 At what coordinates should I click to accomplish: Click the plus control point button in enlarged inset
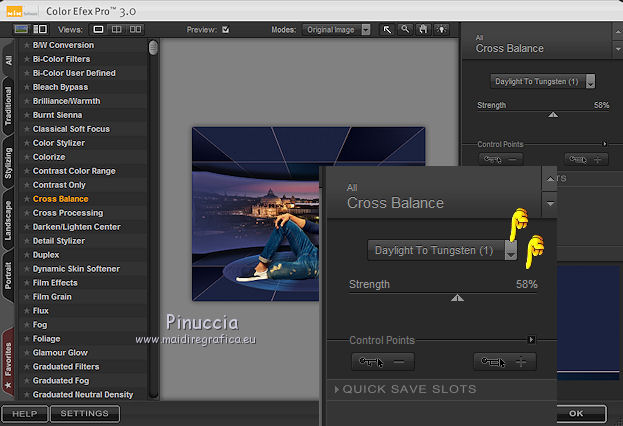(505, 362)
